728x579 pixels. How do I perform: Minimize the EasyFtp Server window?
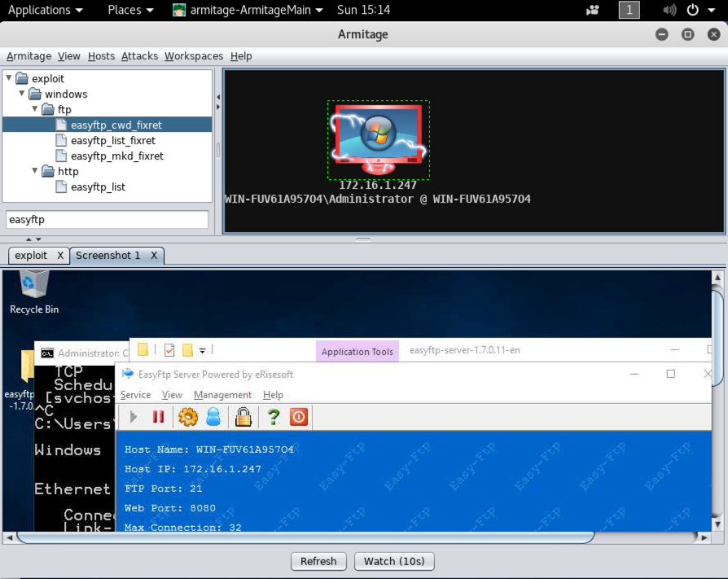click(634, 374)
